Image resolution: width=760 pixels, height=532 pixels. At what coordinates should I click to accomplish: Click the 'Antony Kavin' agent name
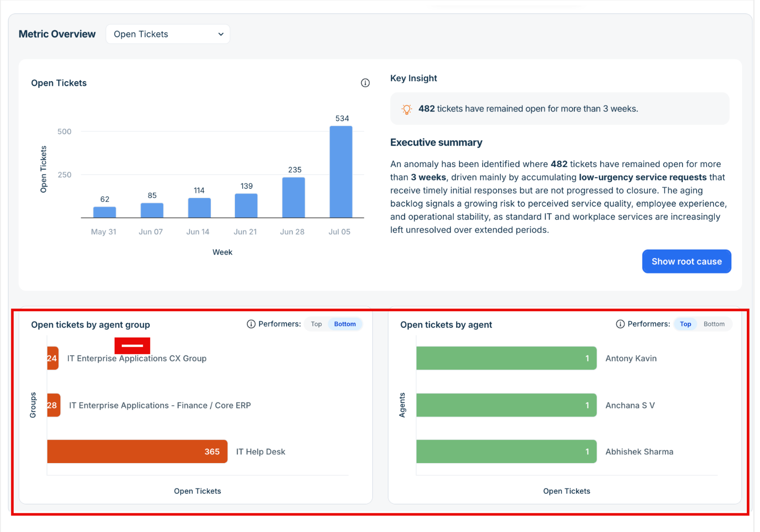click(631, 359)
